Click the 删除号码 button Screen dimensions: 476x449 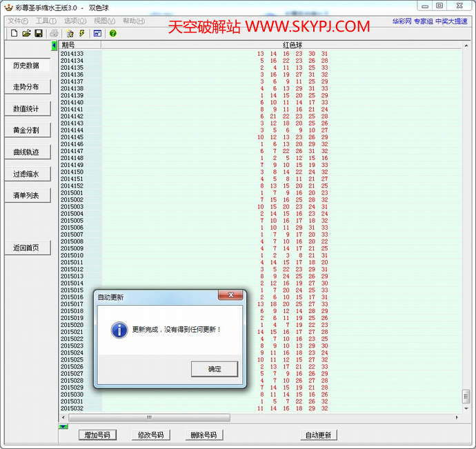(204, 435)
